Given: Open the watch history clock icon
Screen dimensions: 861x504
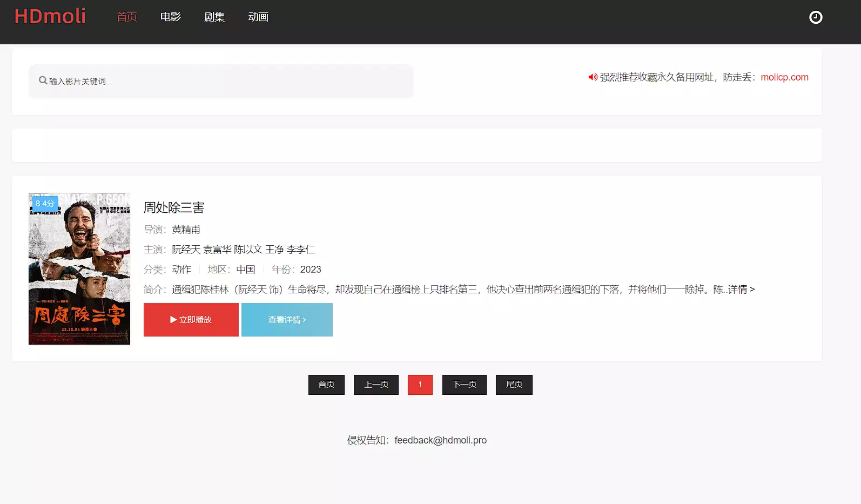Looking at the screenshot, I should click(816, 17).
